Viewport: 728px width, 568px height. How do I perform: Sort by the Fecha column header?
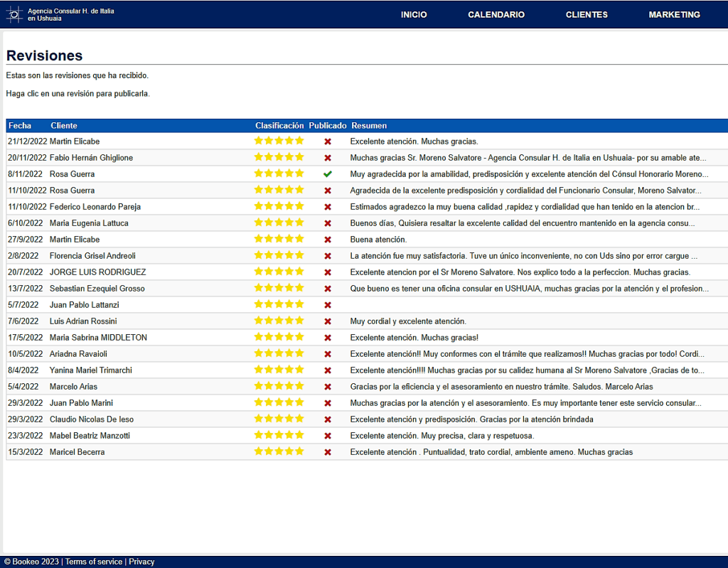pyautogui.click(x=20, y=126)
